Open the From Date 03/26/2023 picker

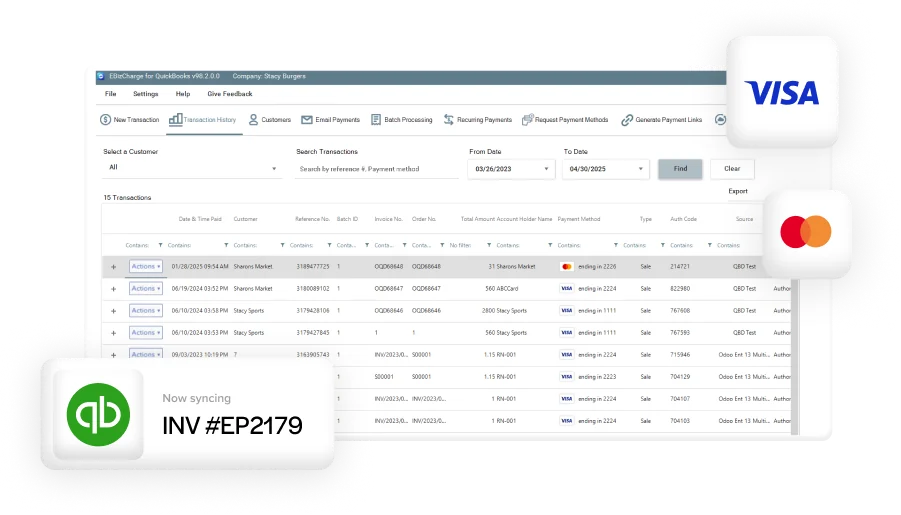tap(511, 169)
